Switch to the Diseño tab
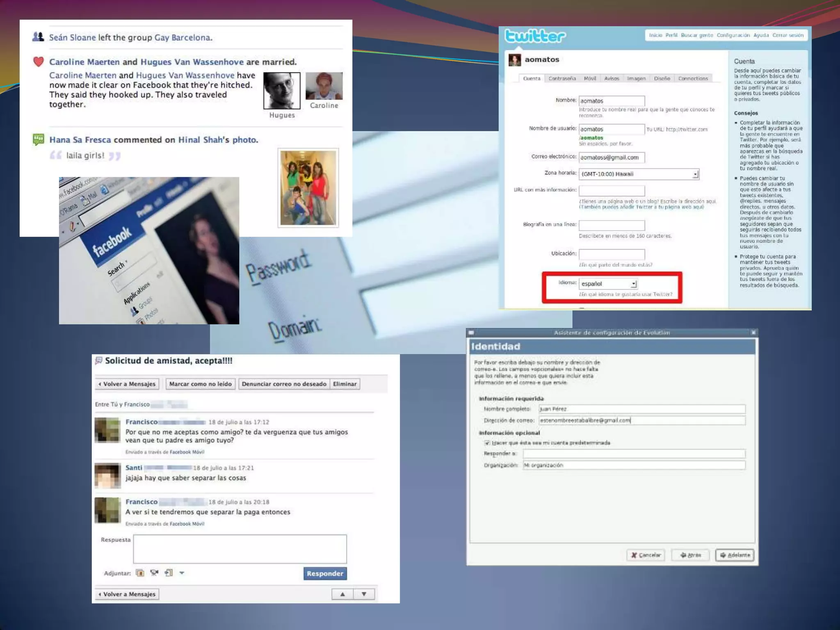The height and width of the screenshot is (630, 840). (x=662, y=78)
